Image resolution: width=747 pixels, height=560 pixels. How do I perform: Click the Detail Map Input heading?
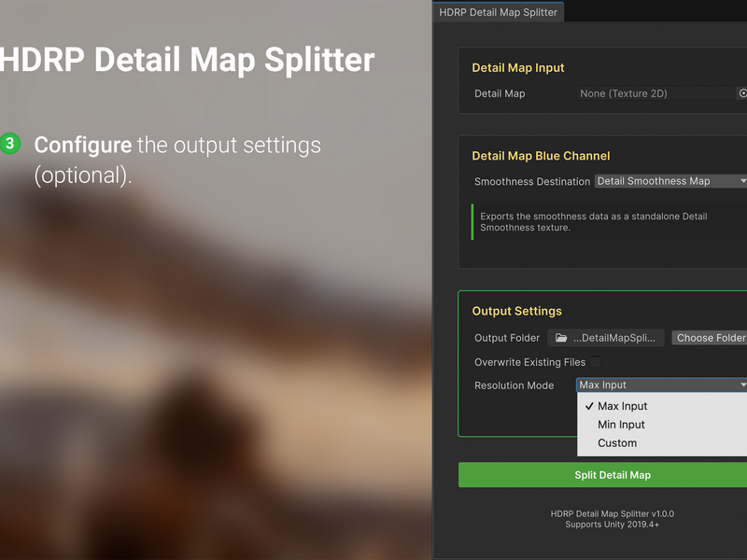[x=518, y=67]
